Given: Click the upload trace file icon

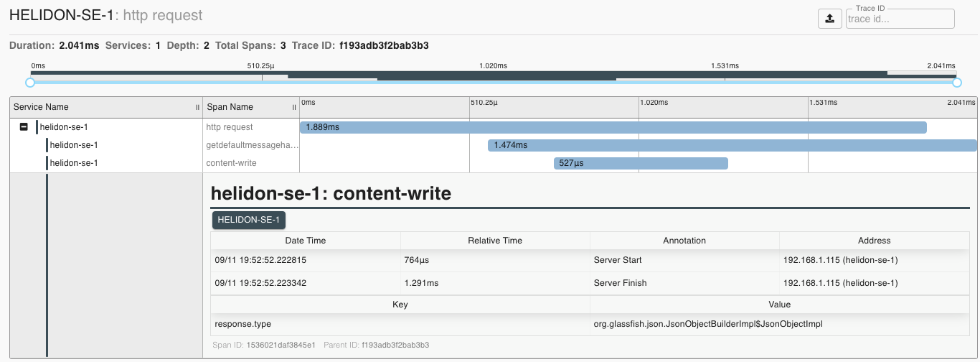Looking at the screenshot, I should click(829, 19).
